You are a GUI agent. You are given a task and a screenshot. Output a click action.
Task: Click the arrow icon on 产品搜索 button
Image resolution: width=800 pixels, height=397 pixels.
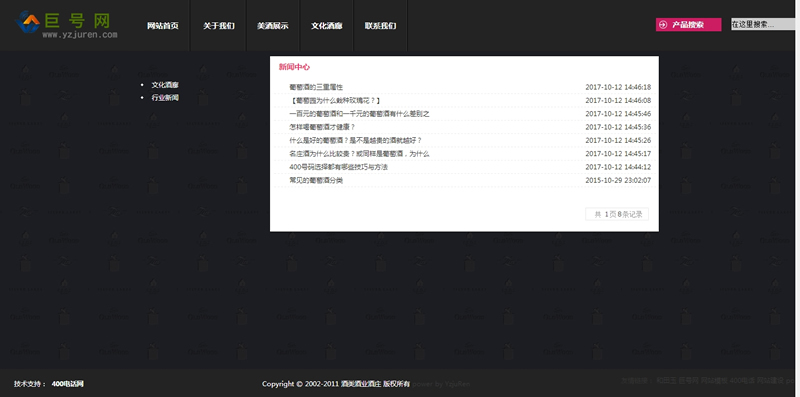pyautogui.click(x=663, y=24)
